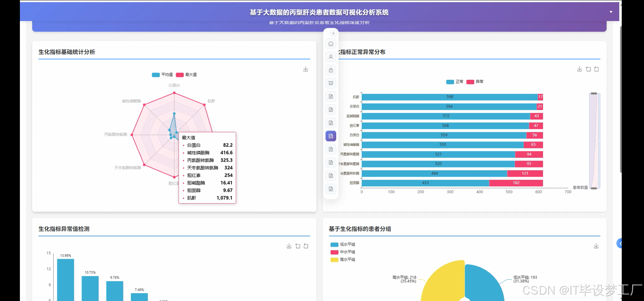
Task: Open the home icon in the sidebar
Action: coord(331,44)
